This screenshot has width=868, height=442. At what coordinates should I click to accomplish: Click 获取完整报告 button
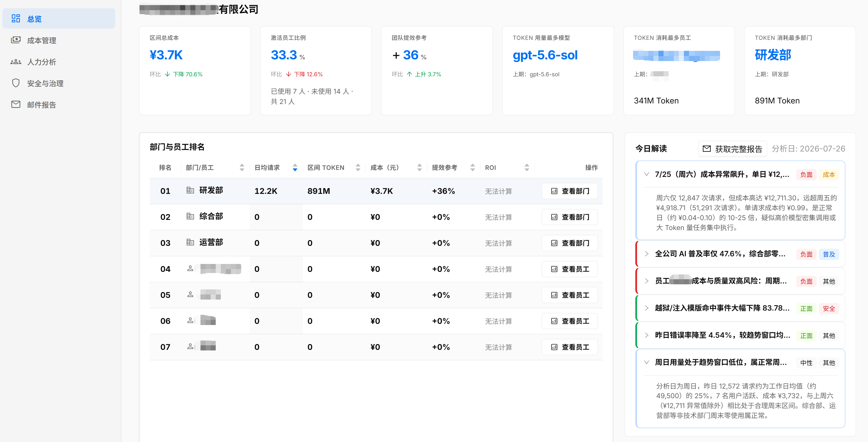(732, 149)
